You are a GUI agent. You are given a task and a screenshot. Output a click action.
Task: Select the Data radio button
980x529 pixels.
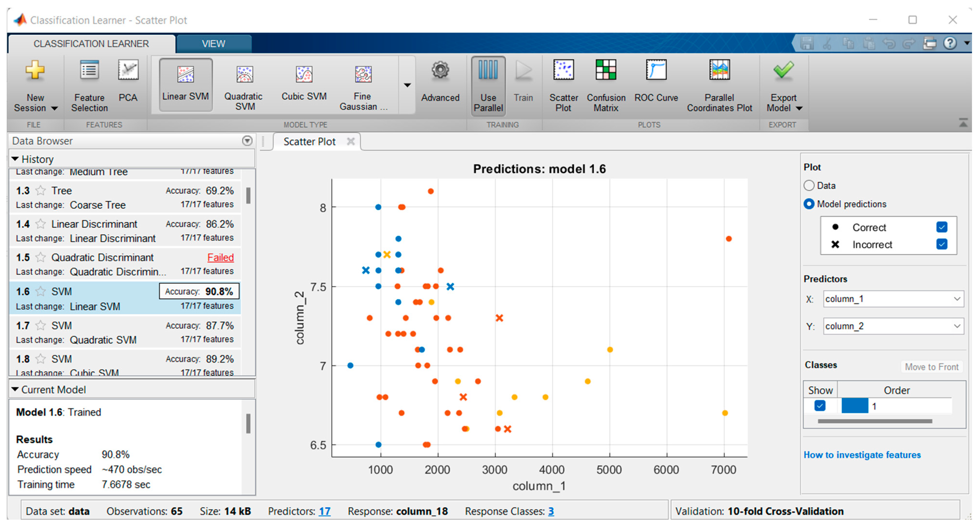click(x=809, y=185)
